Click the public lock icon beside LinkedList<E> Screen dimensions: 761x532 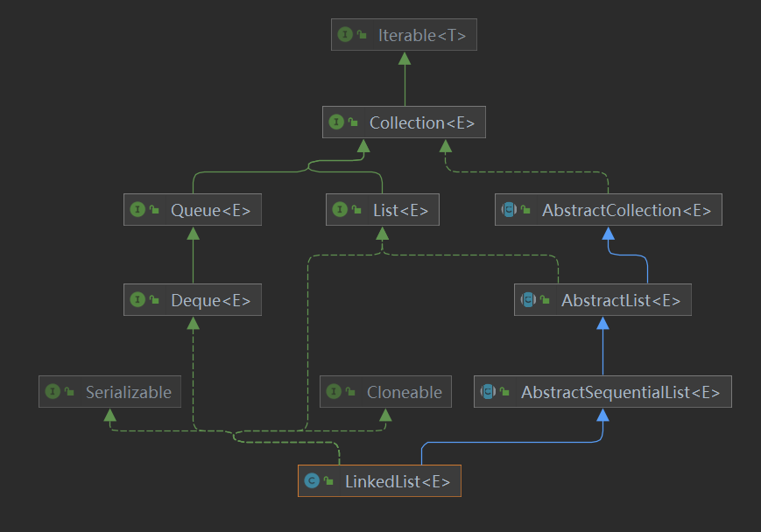click(328, 480)
